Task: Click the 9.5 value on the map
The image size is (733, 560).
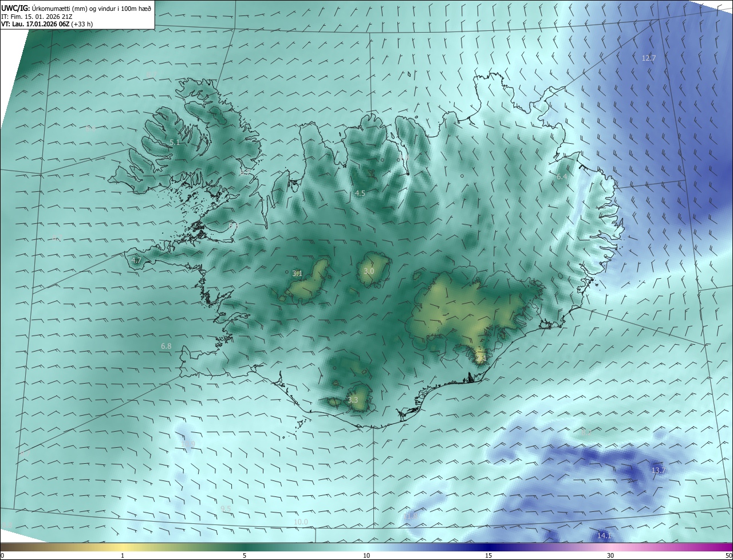Action: [x=226, y=508]
